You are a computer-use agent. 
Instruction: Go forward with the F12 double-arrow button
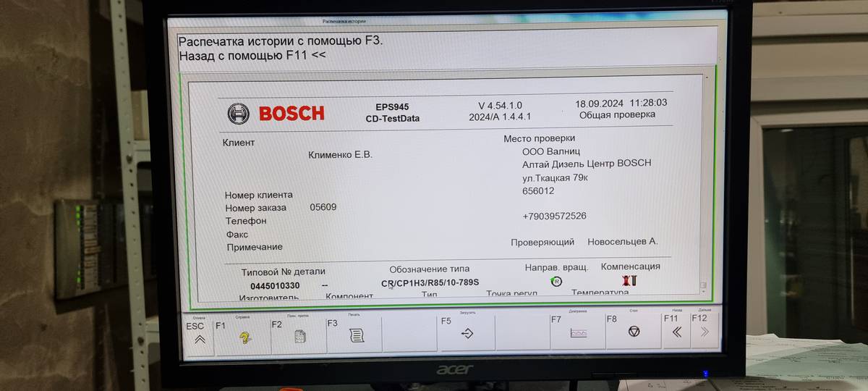(705, 332)
